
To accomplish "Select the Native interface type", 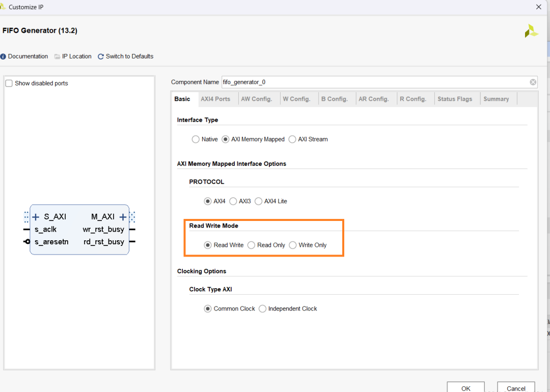I will pyautogui.click(x=196, y=139).
